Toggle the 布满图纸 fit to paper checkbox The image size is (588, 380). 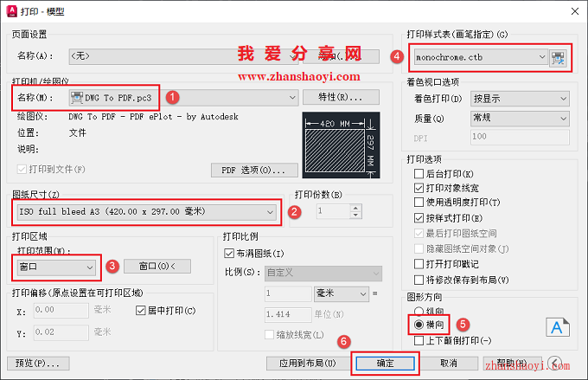[229, 254]
